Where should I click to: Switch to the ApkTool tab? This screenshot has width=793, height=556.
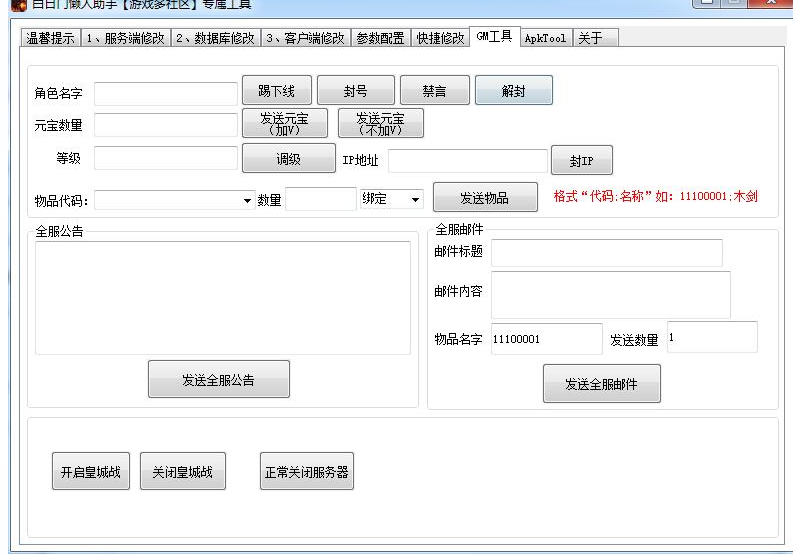click(x=545, y=38)
